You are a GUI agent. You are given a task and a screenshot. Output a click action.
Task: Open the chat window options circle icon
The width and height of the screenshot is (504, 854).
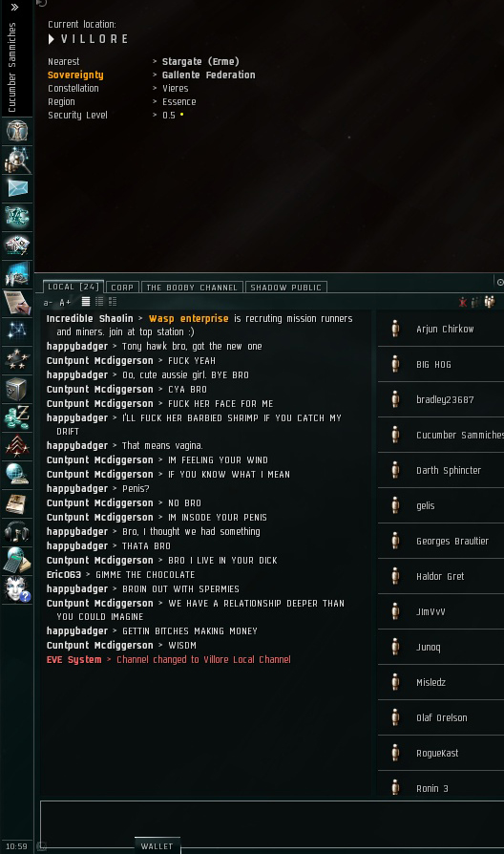(500, 282)
